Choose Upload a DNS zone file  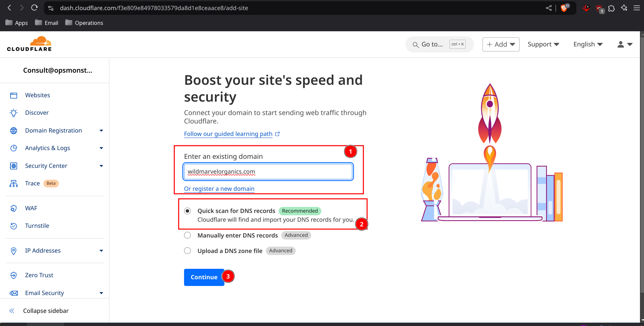(x=187, y=251)
